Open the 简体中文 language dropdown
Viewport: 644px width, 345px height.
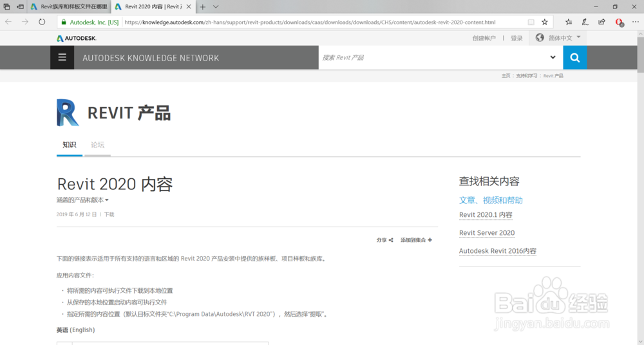[x=565, y=38]
